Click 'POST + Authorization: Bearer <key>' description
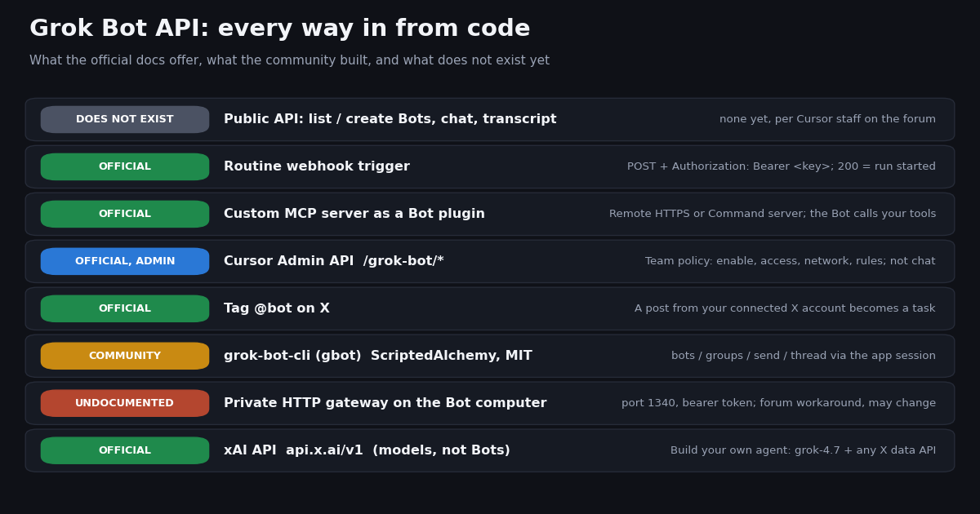This screenshot has width=980, height=514. click(782, 166)
